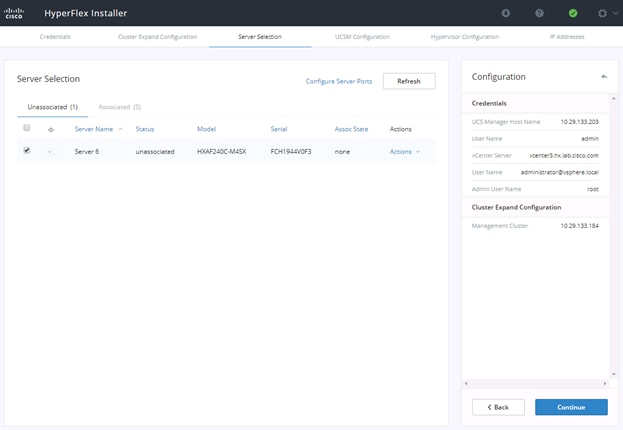Open the download icon in header

tap(505, 13)
